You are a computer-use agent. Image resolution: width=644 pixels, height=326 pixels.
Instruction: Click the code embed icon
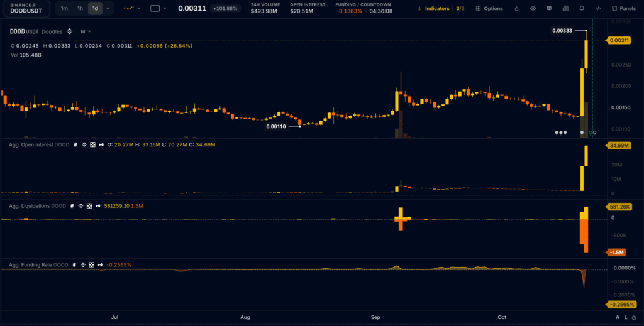point(598,8)
